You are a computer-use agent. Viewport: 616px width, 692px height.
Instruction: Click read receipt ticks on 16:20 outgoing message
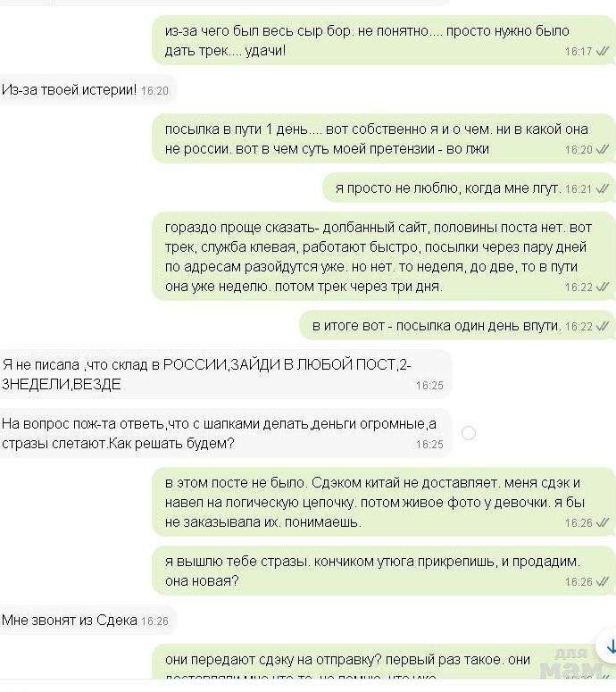pyautogui.click(x=603, y=149)
